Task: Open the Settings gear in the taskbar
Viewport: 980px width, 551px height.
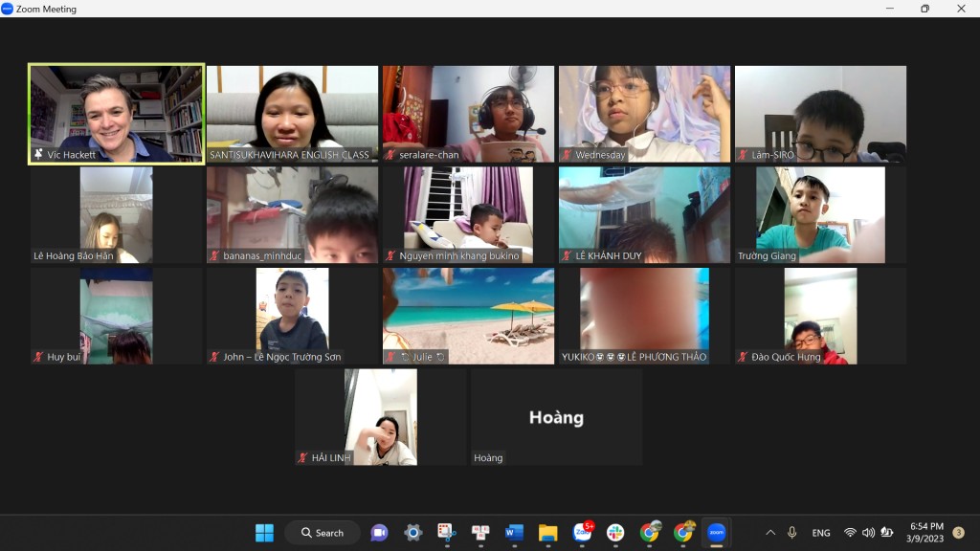Action: click(x=412, y=533)
